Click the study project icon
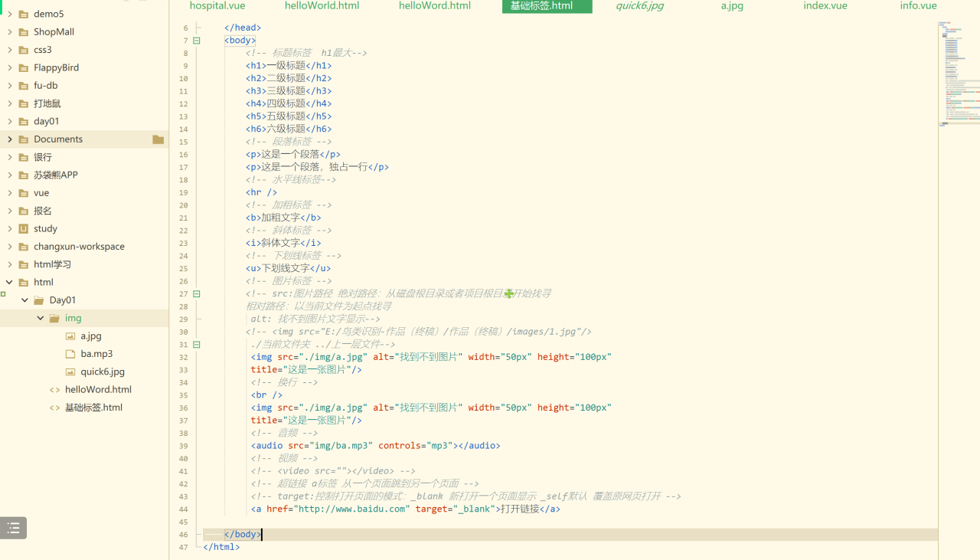The width and height of the screenshot is (980, 560). click(24, 228)
